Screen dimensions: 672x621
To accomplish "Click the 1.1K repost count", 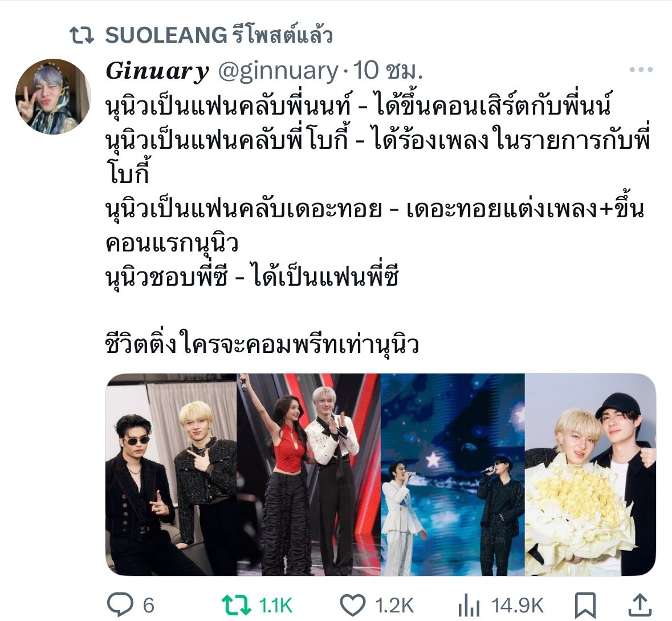I will pyautogui.click(x=275, y=606).
